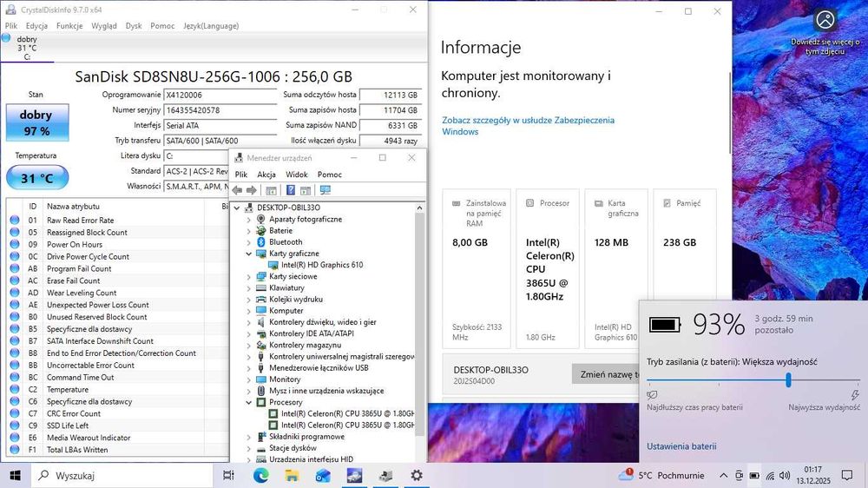This screenshot has height=488, width=868.
Task: Open the Edycja menu in CrystalDiskInfo
Action: click(x=36, y=25)
